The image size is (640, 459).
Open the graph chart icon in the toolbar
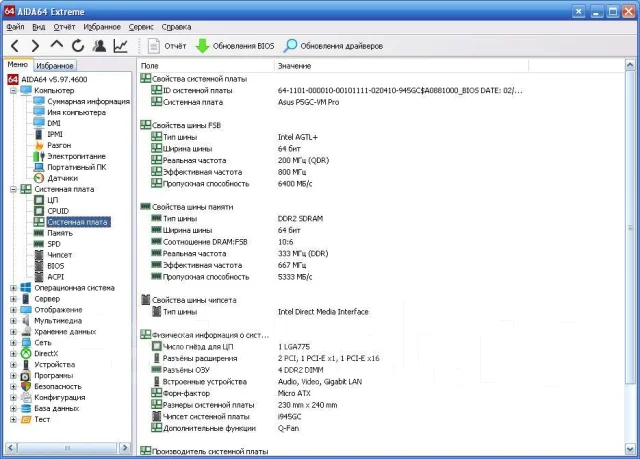120,46
